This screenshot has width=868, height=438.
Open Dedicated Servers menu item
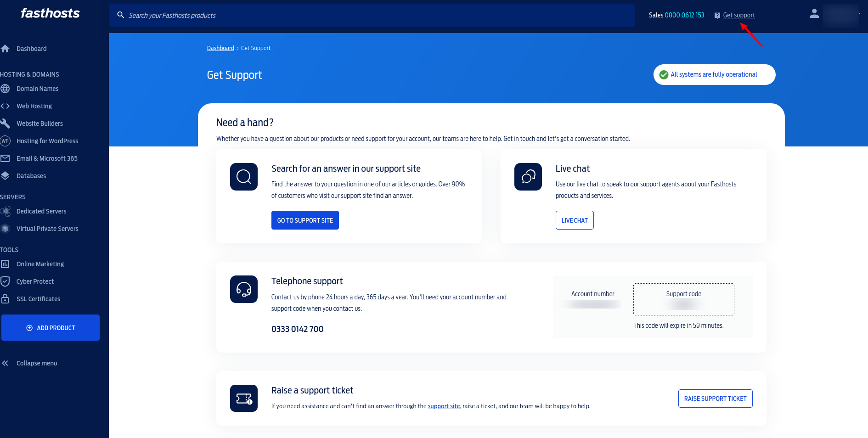pos(41,211)
